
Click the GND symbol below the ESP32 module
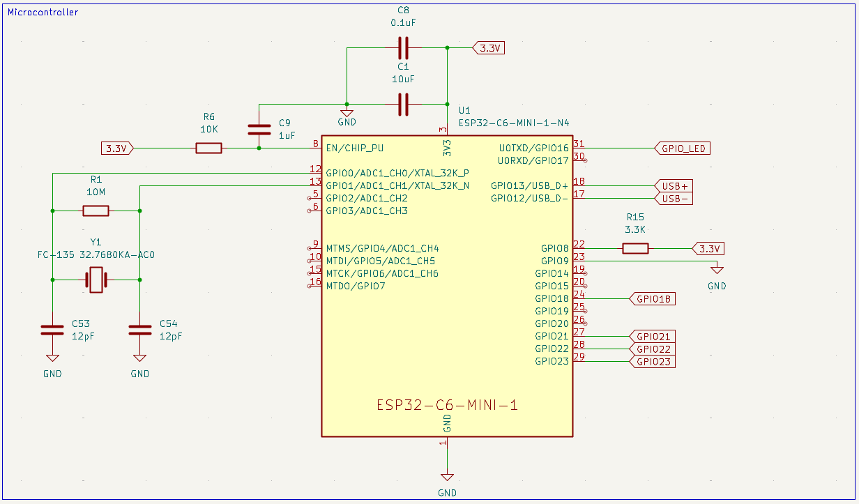(447, 478)
